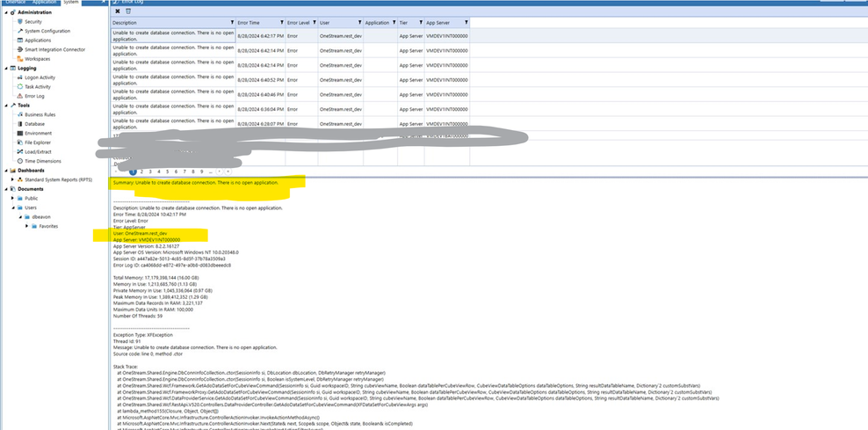Screen dimensions: 868x430
Task: Select the Users folder label in Documents
Action: (x=31, y=208)
